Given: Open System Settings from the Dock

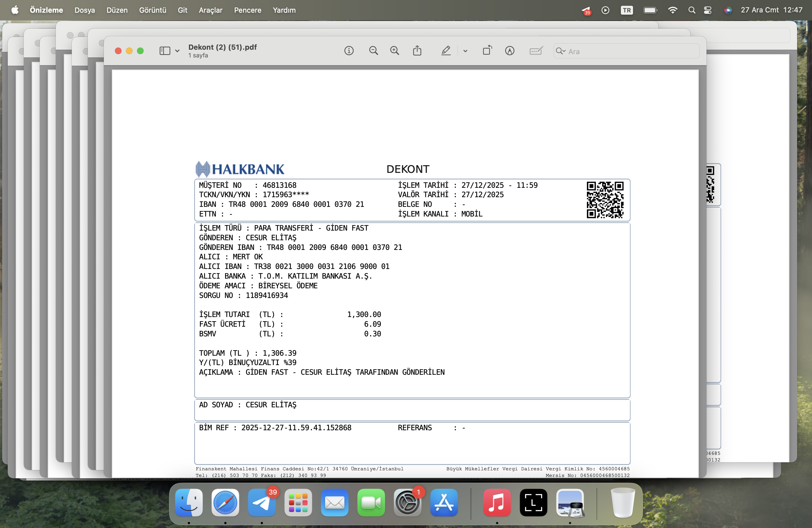Looking at the screenshot, I should coord(408,502).
